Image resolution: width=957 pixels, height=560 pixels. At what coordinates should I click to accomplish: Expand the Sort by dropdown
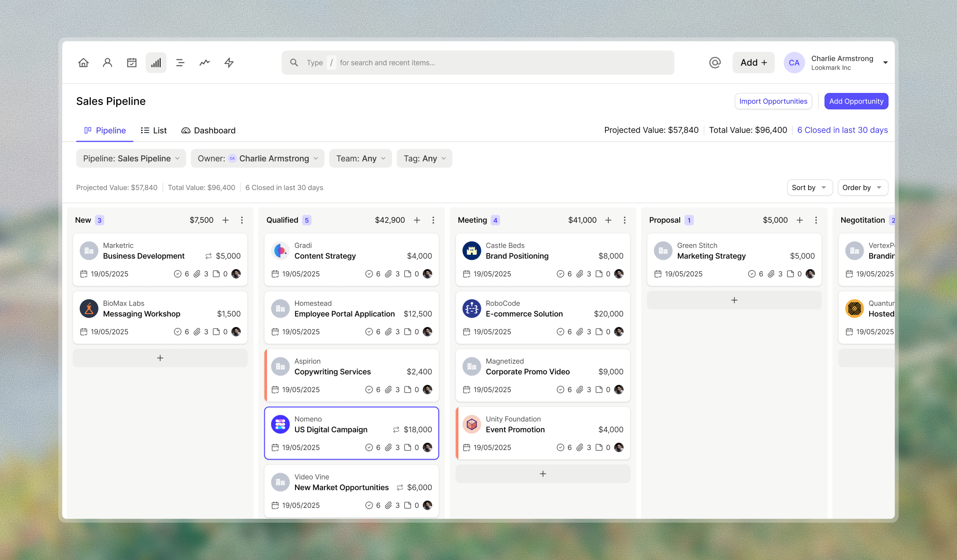(809, 188)
